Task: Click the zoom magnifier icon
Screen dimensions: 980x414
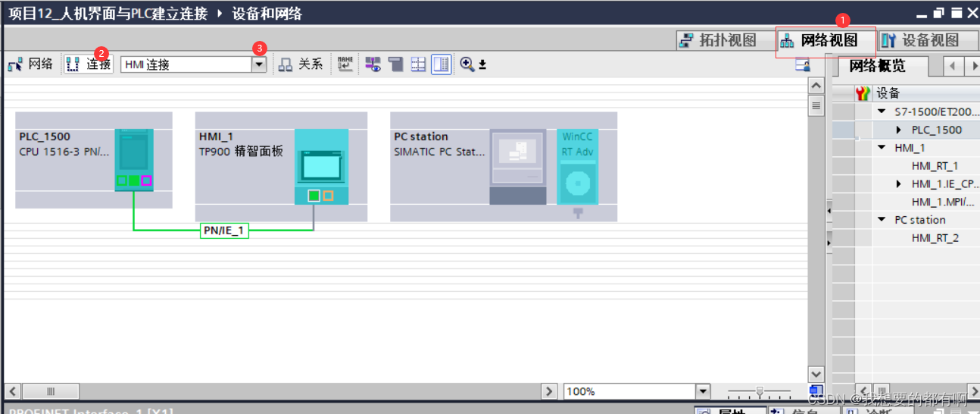Action: 467,64
